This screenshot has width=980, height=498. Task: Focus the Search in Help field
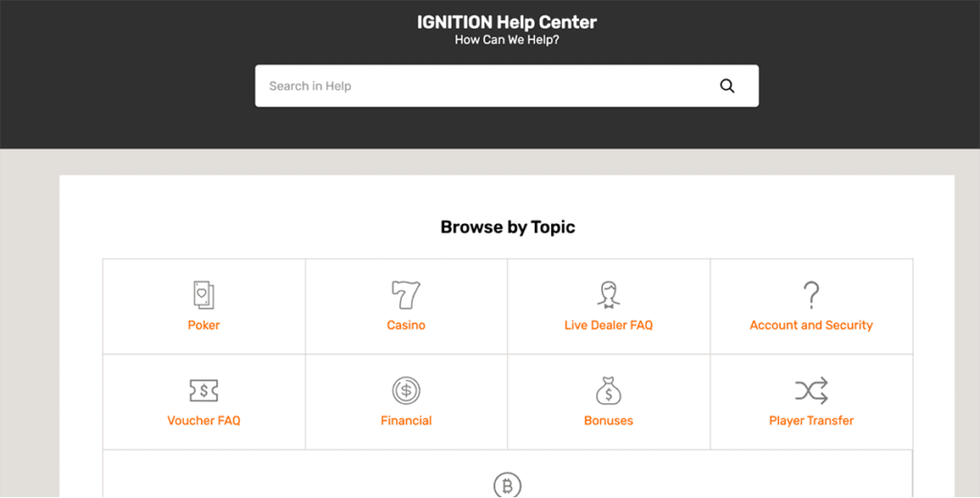(507, 85)
